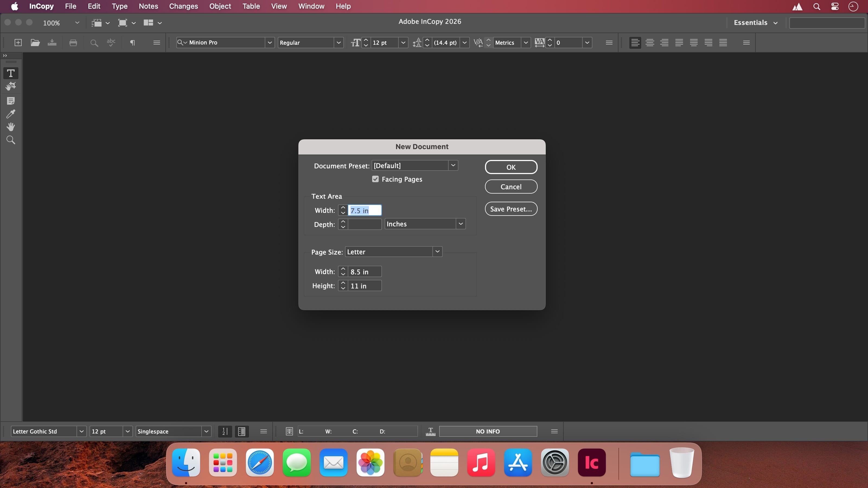The width and height of the screenshot is (868, 488).
Task: Select the Eyedropper tool
Action: point(11,114)
